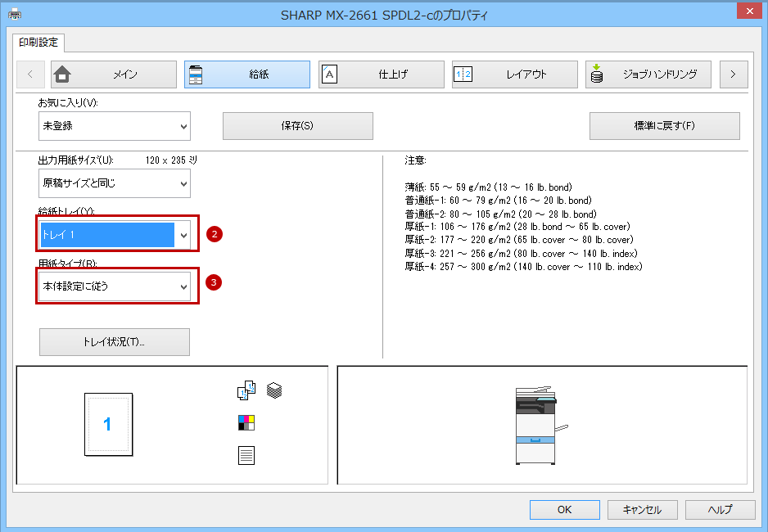Open the レイアウト tab
The height and width of the screenshot is (532, 768).
point(515,74)
